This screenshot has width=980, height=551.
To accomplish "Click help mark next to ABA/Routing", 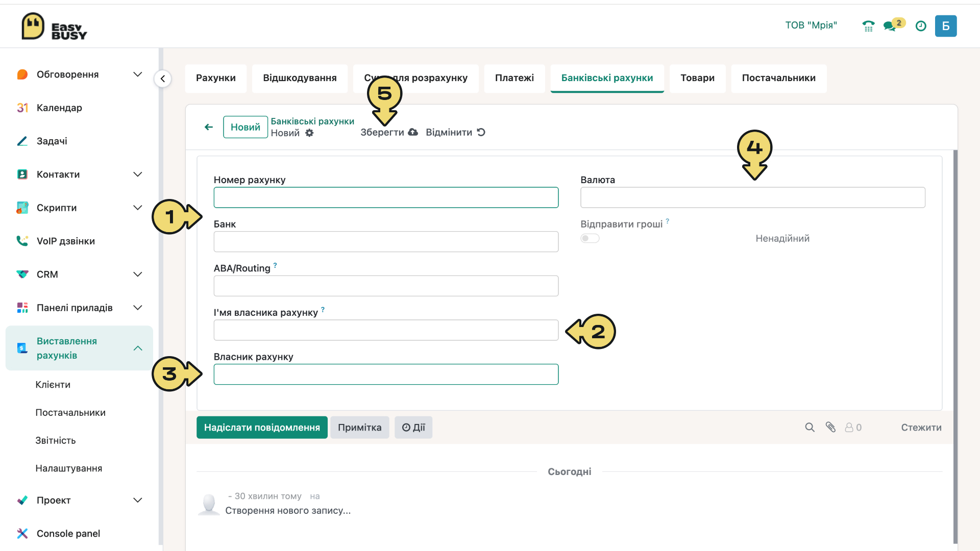I will [x=275, y=265].
